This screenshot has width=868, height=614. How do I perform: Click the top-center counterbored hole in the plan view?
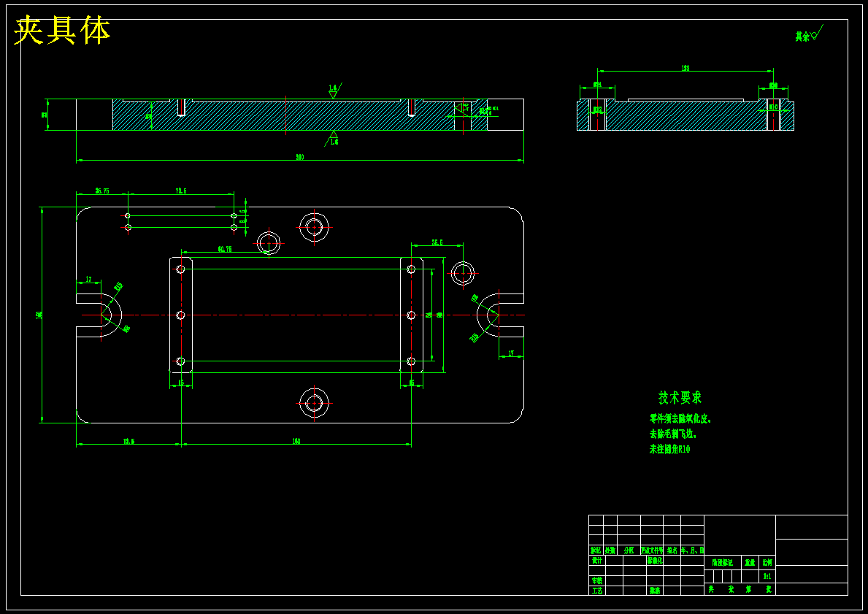(x=315, y=227)
